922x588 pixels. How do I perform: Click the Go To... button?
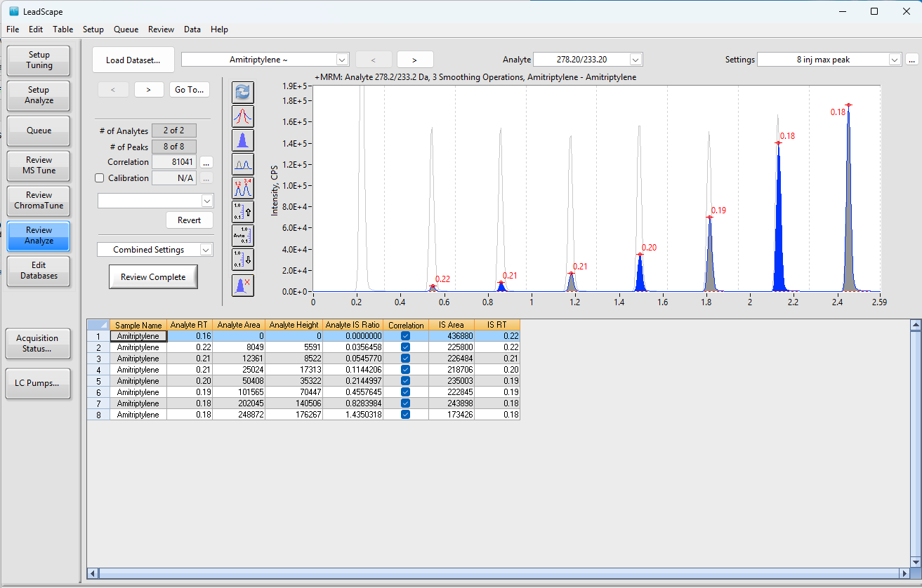(190, 90)
